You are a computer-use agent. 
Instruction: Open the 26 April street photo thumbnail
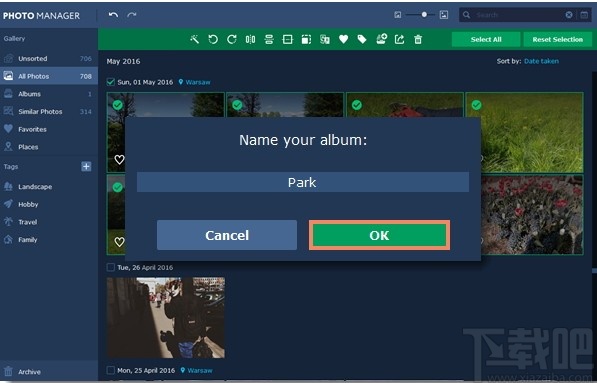coord(166,318)
